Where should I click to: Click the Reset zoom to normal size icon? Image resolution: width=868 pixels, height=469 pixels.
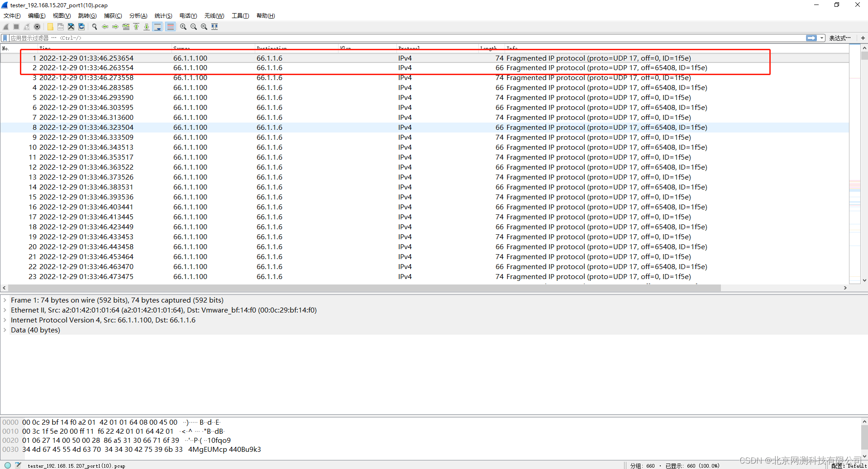point(204,27)
